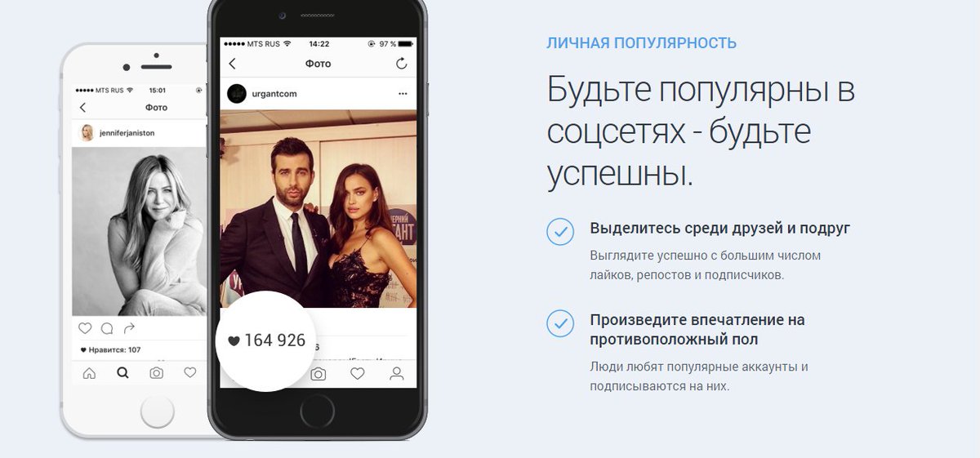Tap the refresh icon next to Фото

pyautogui.click(x=401, y=64)
